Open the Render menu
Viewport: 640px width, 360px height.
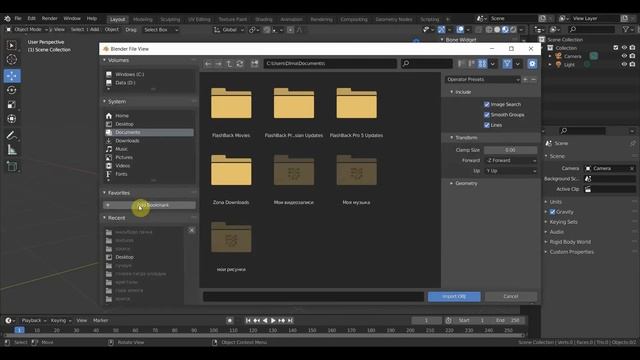tap(49, 18)
